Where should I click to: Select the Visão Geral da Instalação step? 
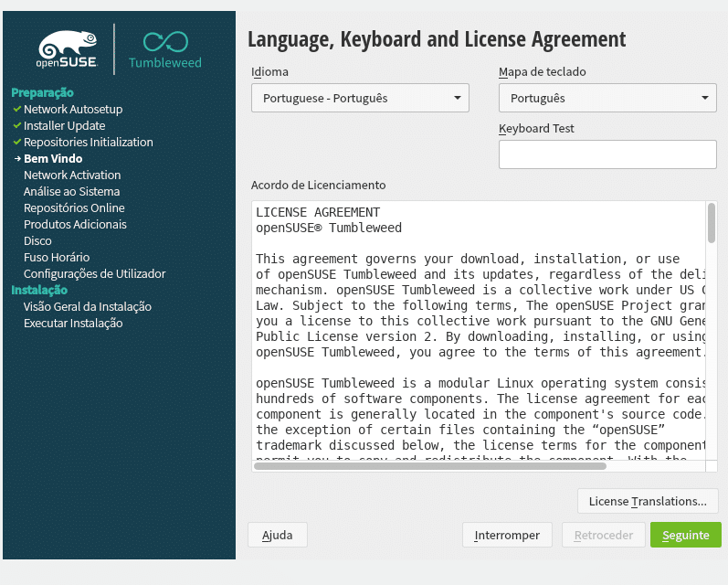[x=88, y=307]
